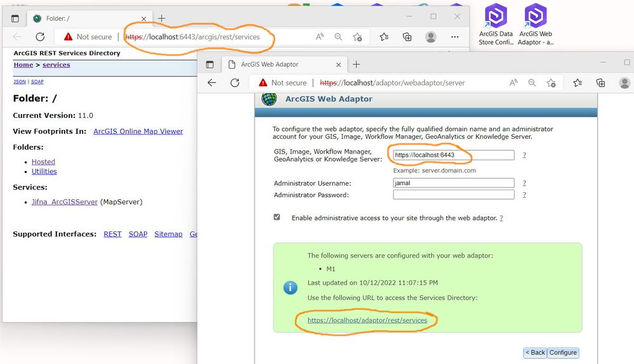Click the zoom icon in the Web Adaptor address bar

point(532,83)
